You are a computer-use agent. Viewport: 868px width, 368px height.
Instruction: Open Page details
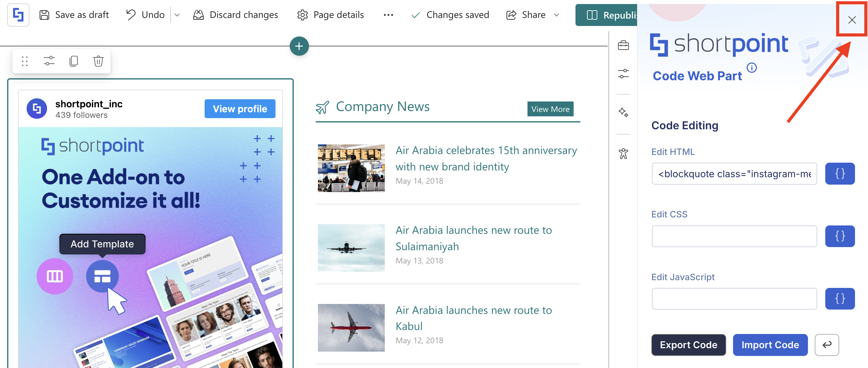click(330, 15)
